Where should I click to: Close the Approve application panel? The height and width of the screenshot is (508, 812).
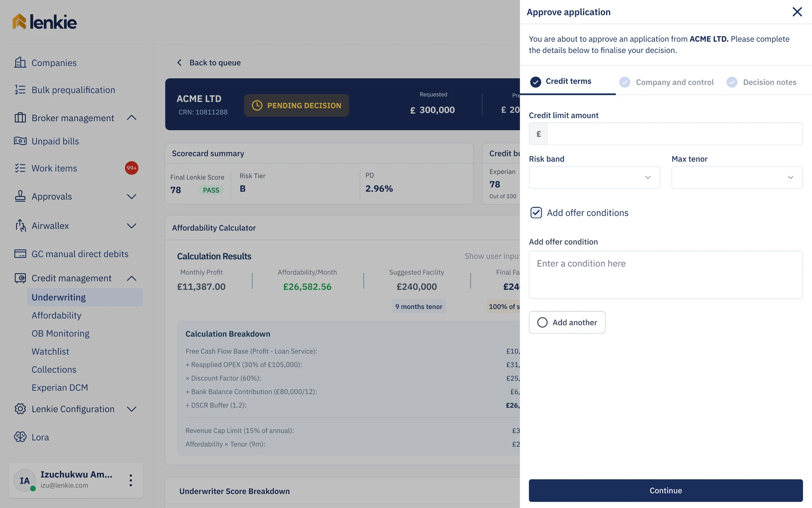(797, 12)
